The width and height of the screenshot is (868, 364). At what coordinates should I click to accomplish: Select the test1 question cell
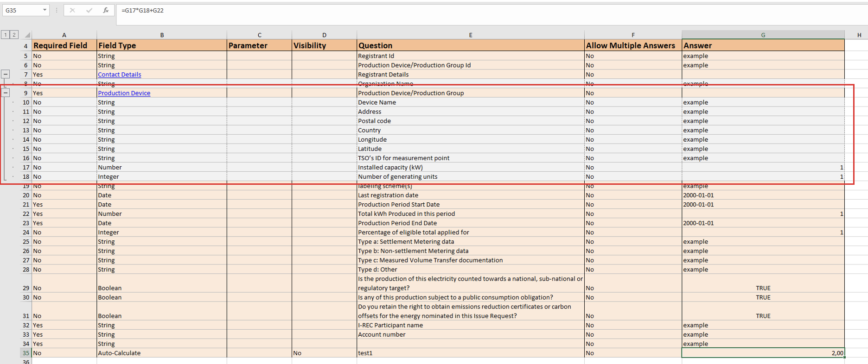point(470,353)
